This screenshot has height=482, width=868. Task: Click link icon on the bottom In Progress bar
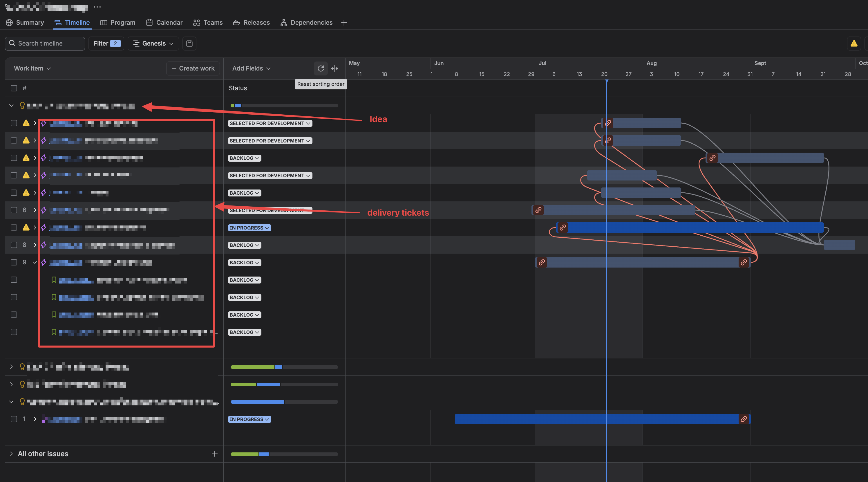(x=744, y=419)
